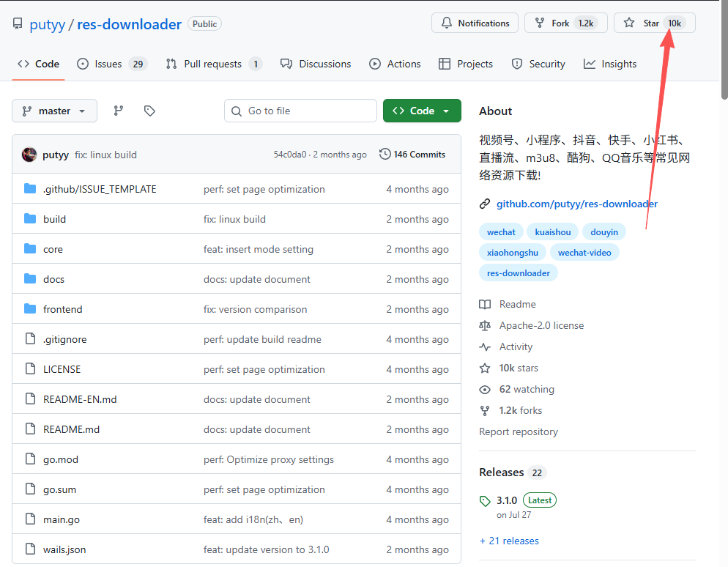Image resolution: width=728 pixels, height=567 pixels.
Task: Open commit hash 54c0da0
Action: click(290, 155)
